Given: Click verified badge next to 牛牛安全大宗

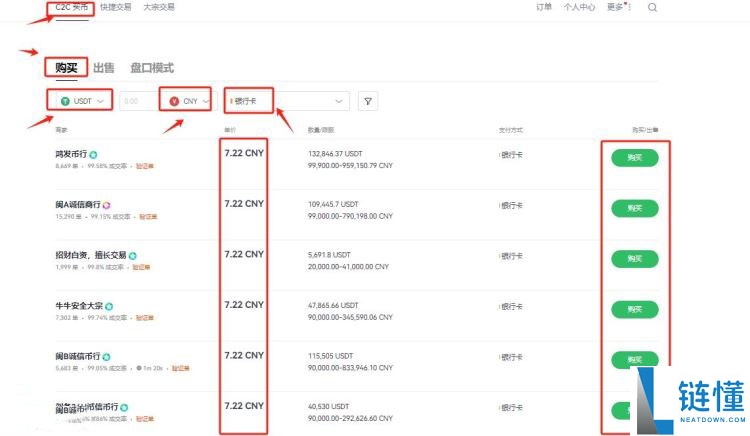Looking at the screenshot, I should tap(109, 306).
